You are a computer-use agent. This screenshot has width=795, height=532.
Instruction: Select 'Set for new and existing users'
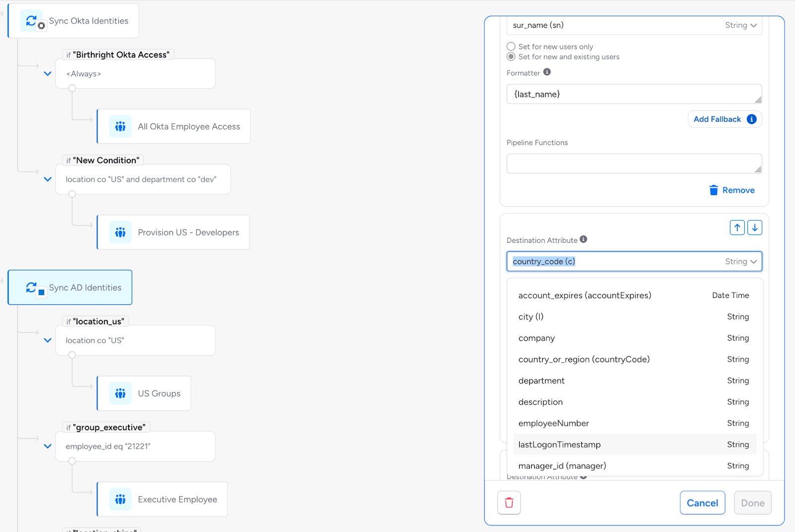(511, 57)
